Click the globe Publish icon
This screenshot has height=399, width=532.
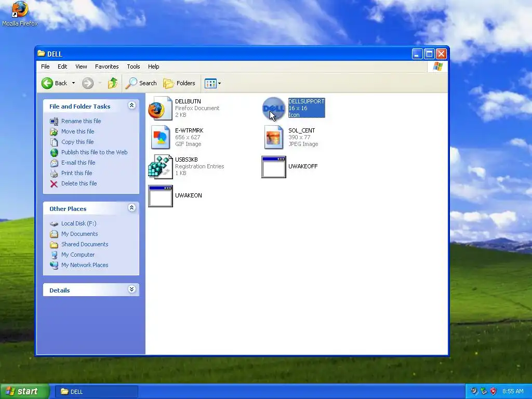point(54,153)
